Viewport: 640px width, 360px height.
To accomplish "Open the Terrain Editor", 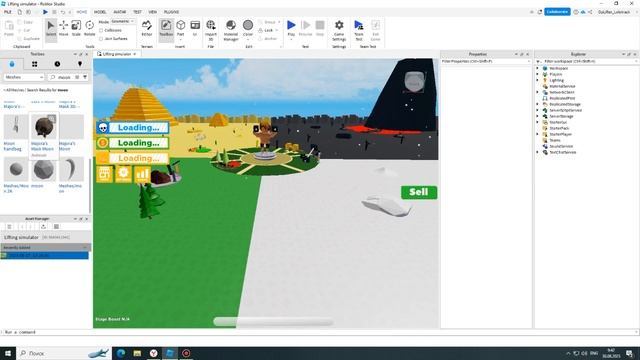I will tap(147, 28).
